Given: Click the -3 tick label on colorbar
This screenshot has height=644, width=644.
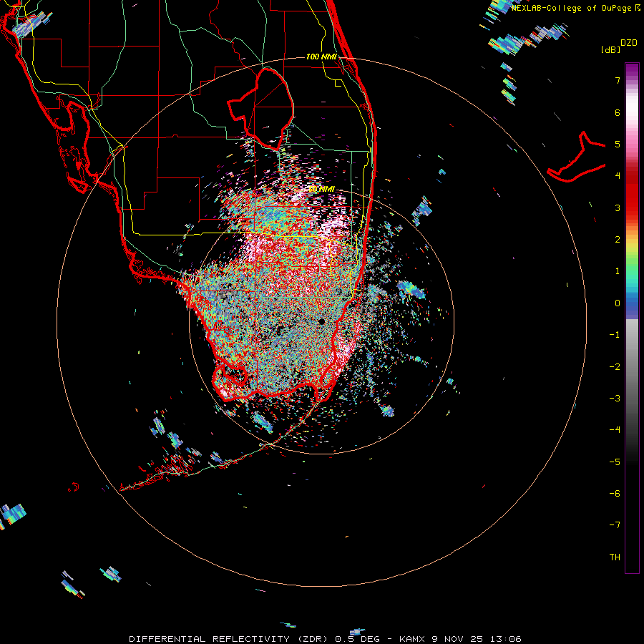Looking at the screenshot, I should 615,399.
